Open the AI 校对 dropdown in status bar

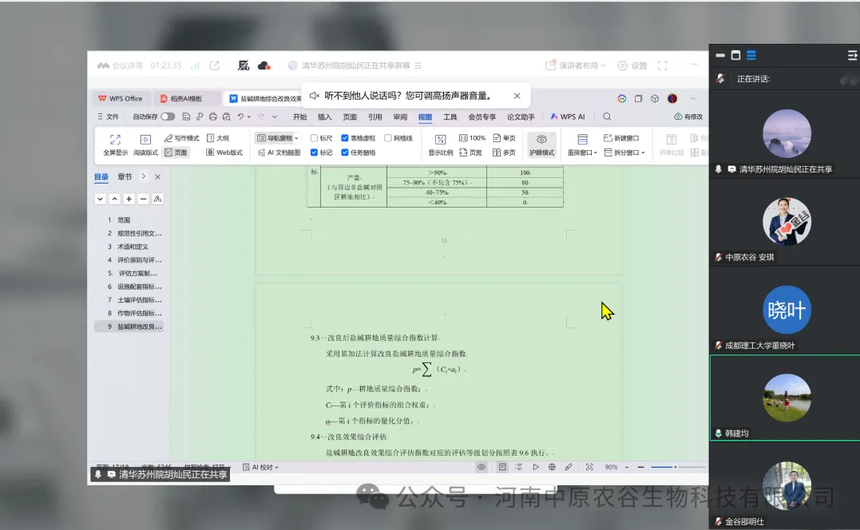click(261, 467)
